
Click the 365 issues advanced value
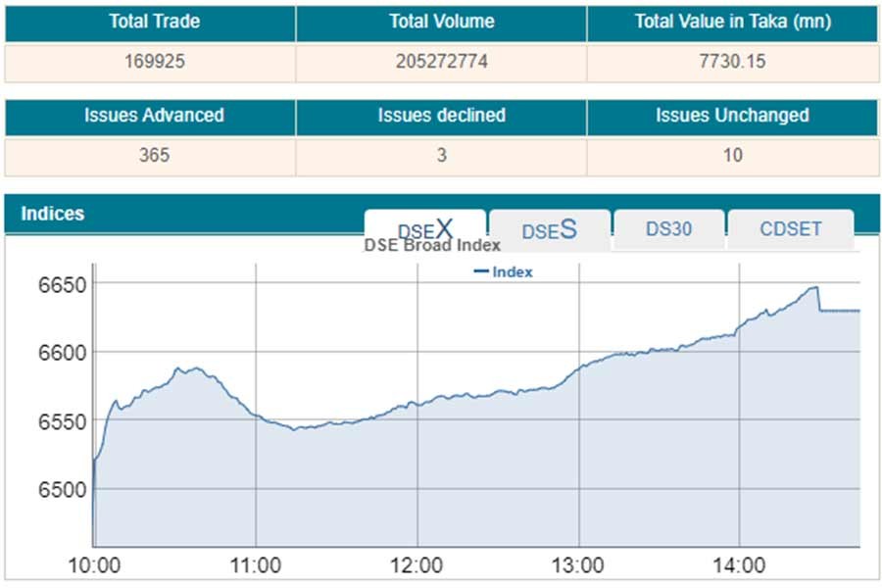[154, 156]
